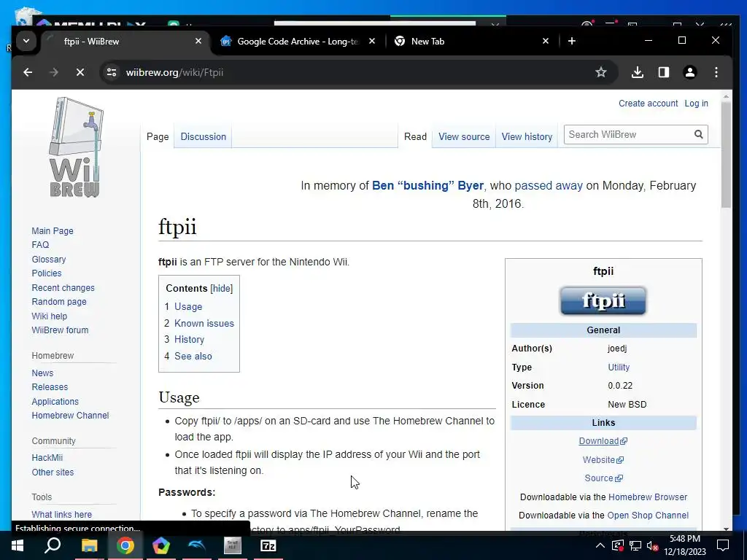
Task: Open the Utility type link
Action: coord(619,367)
